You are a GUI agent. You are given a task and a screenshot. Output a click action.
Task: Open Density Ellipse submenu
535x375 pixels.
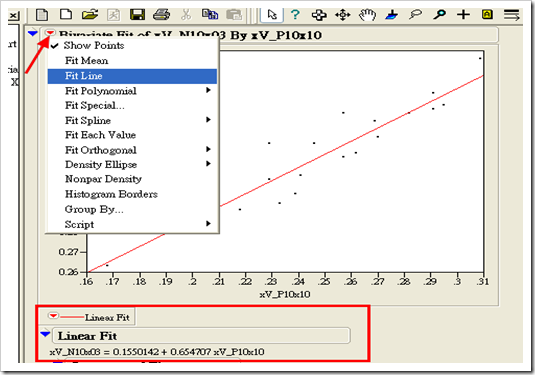(x=132, y=164)
